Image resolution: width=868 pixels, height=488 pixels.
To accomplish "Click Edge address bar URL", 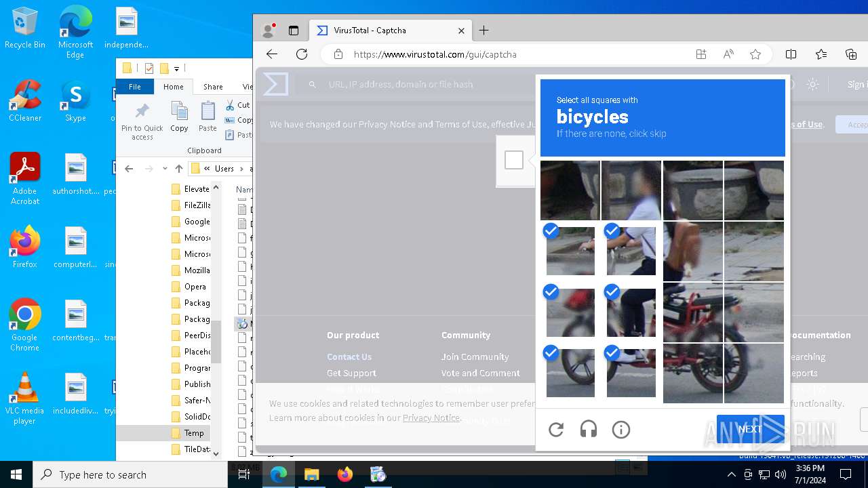I will click(x=435, y=54).
